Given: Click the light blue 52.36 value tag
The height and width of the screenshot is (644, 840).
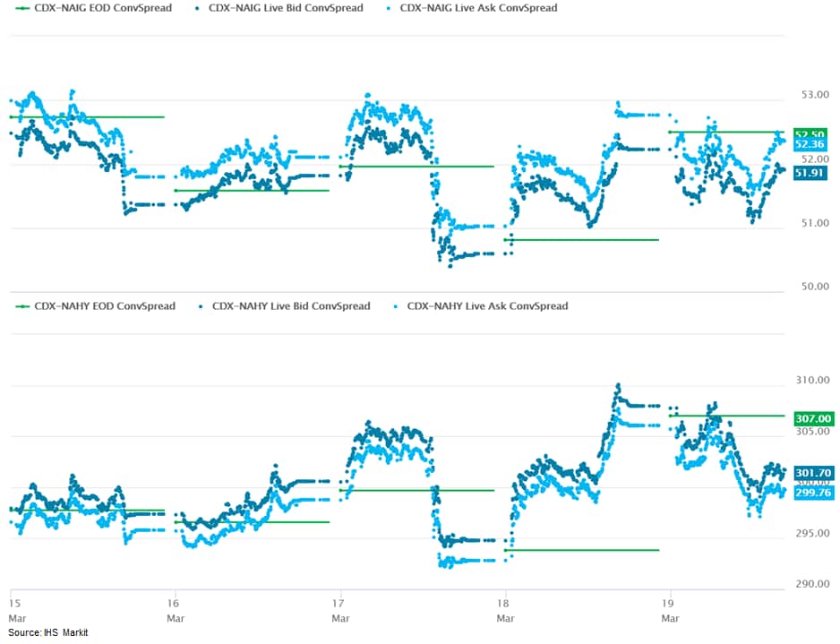Looking at the screenshot, I should click(814, 145).
